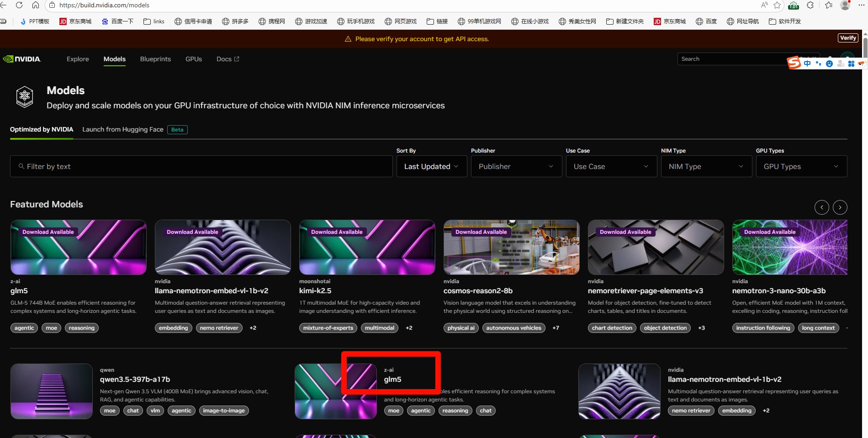Screen dimensions: 868x438
Task: Expand the Use Case filter dropdown
Action: click(611, 166)
